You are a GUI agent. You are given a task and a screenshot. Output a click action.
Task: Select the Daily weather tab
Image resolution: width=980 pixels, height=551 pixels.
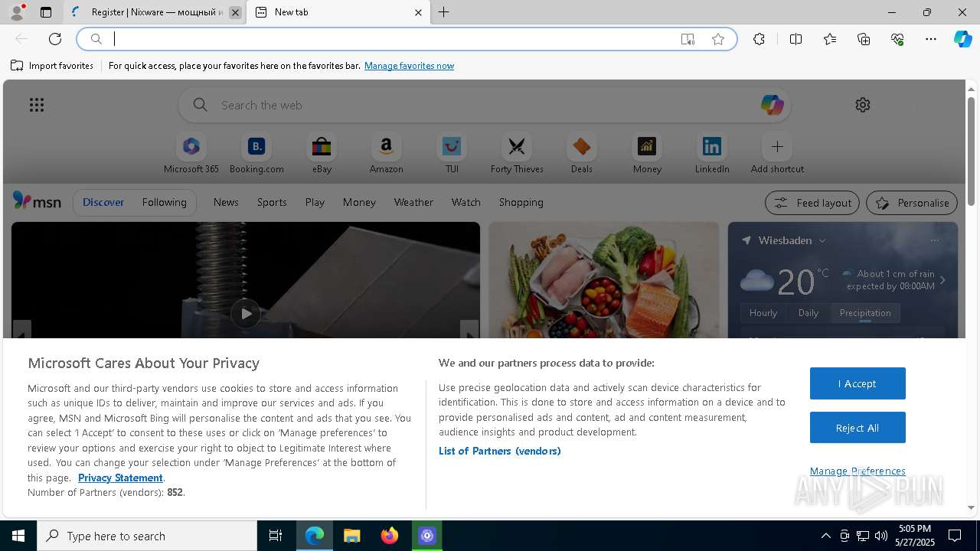808,313
